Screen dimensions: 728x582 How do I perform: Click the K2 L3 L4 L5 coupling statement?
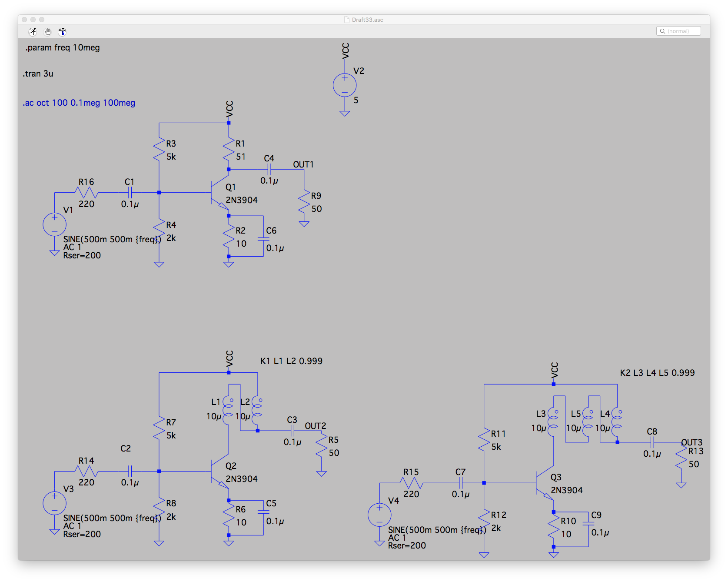point(657,373)
